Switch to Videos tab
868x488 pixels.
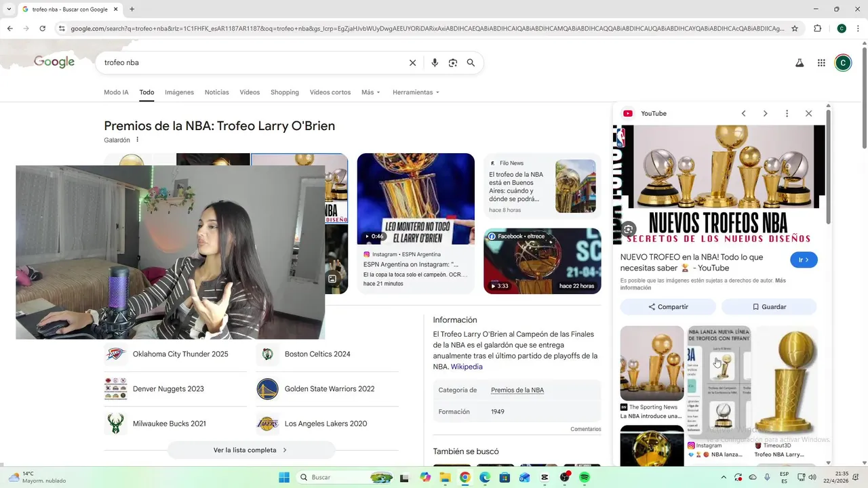point(250,92)
